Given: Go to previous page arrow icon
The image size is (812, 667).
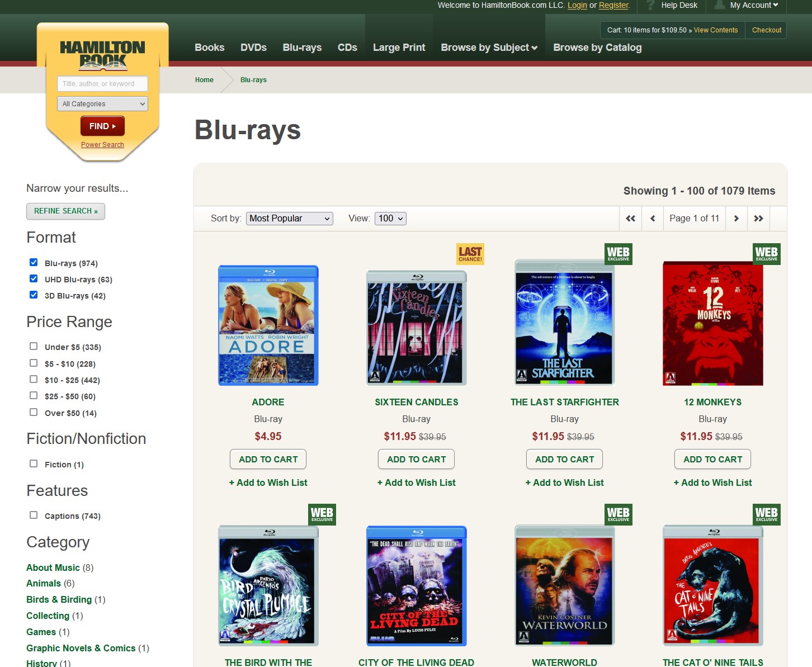Looking at the screenshot, I should (653, 219).
